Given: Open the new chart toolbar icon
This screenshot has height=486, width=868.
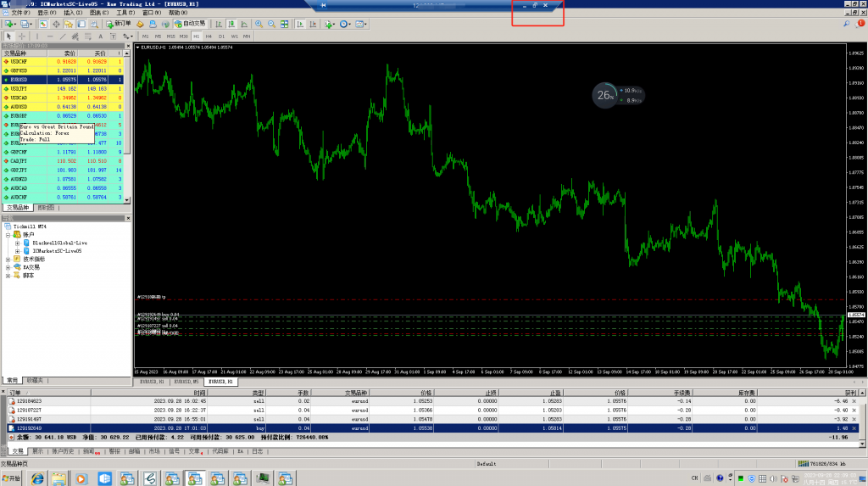Looking at the screenshot, I should [x=9, y=24].
